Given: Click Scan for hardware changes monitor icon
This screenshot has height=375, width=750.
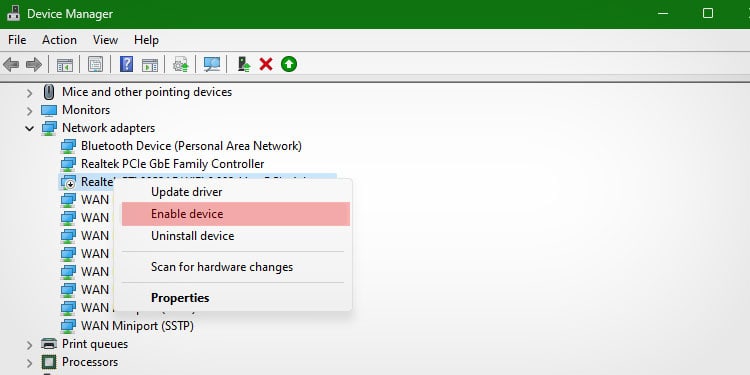Looking at the screenshot, I should [211, 64].
